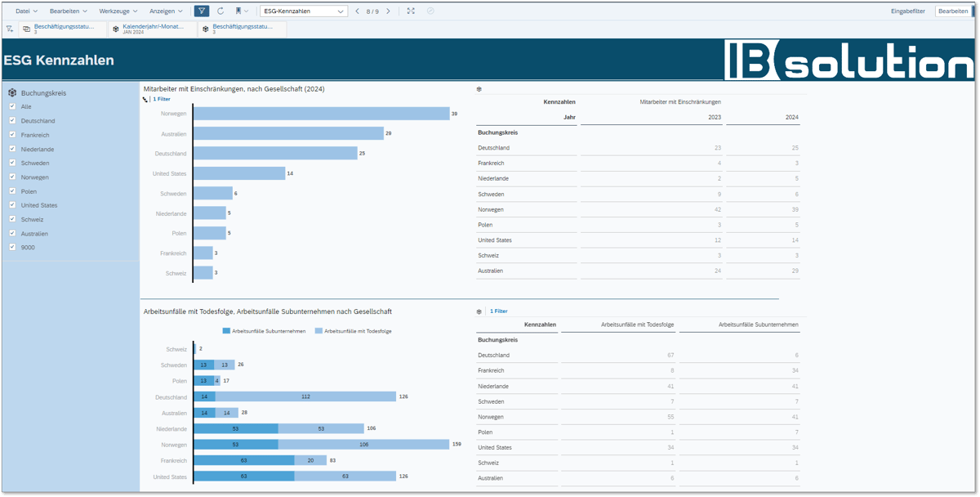Click Arbeitsunfälle Subunternehmen column header
980x497 pixels.
(x=759, y=325)
